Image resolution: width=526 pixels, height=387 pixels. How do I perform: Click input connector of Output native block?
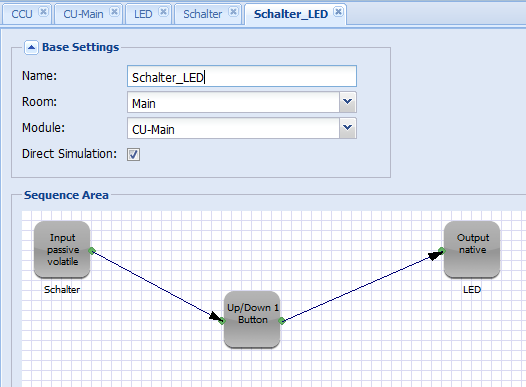pyautogui.click(x=442, y=251)
